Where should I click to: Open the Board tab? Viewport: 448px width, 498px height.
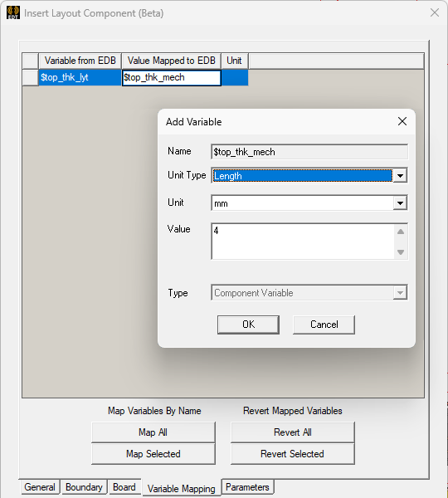tap(124, 487)
